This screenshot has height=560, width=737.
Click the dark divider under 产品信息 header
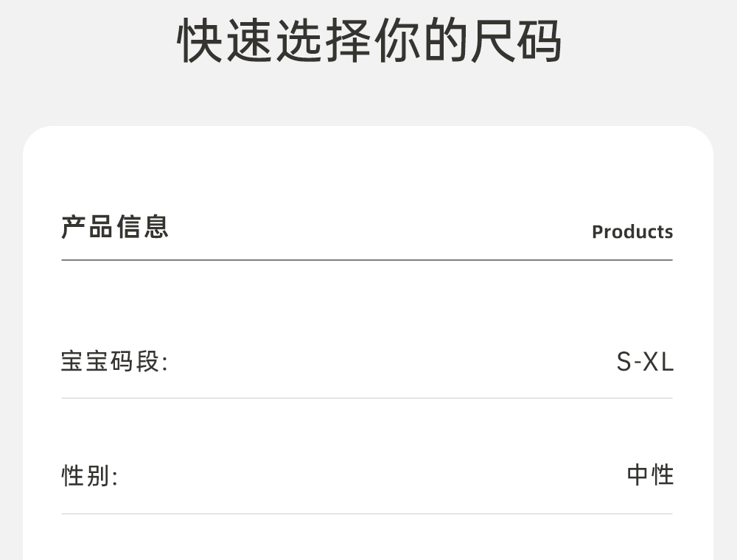[366, 260]
